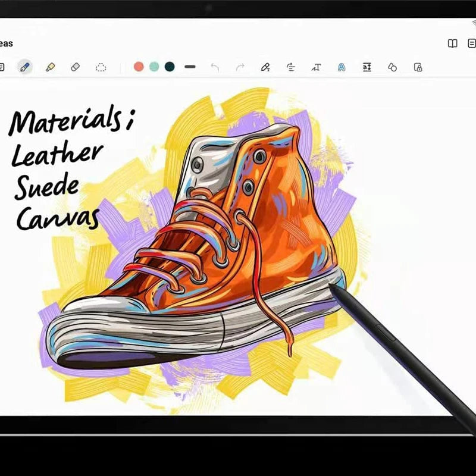Tap the Convert handwriting to text icon
The width and height of the screenshot is (476, 476).
[x=316, y=67]
